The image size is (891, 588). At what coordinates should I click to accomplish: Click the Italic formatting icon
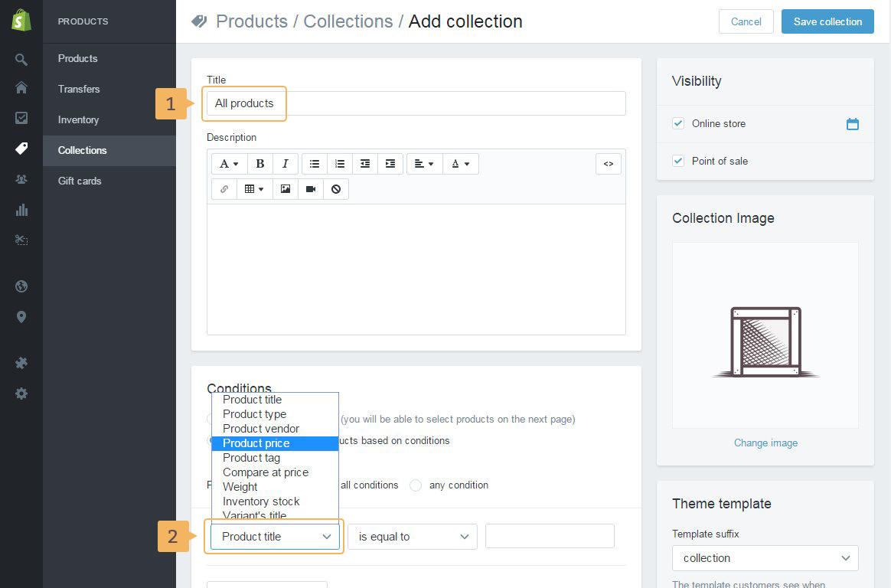(286, 164)
